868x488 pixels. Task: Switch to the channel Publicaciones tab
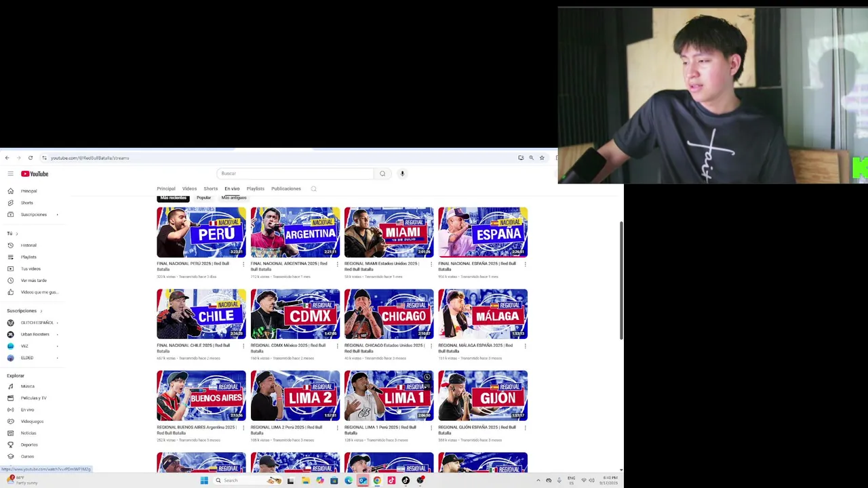click(x=286, y=189)
